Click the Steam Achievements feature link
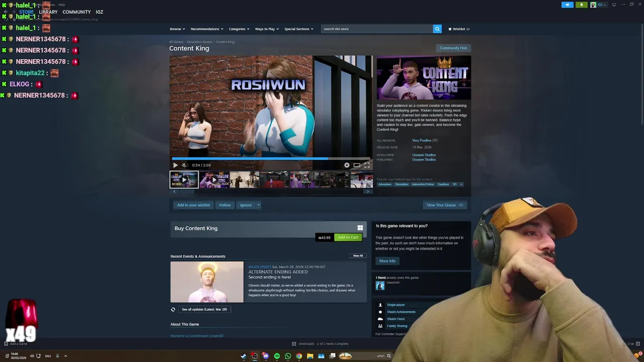Image resolution: width=644 pixels, height=362 pixels. point(401,312)
